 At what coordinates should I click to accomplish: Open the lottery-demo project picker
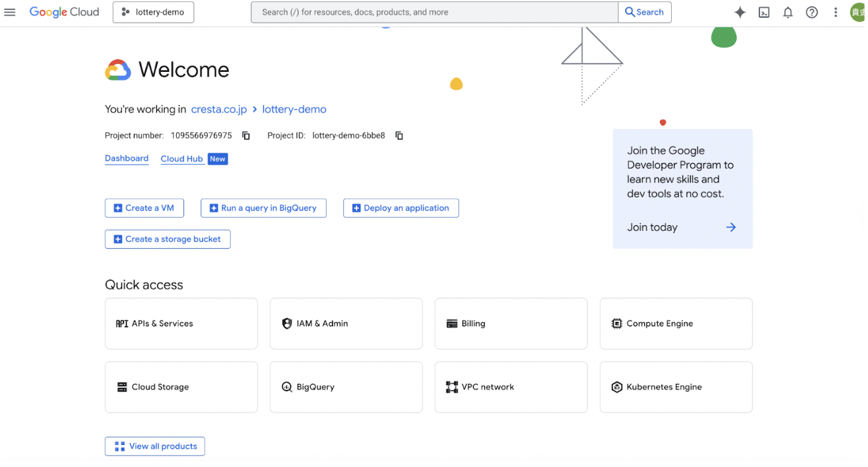point(153,12)
